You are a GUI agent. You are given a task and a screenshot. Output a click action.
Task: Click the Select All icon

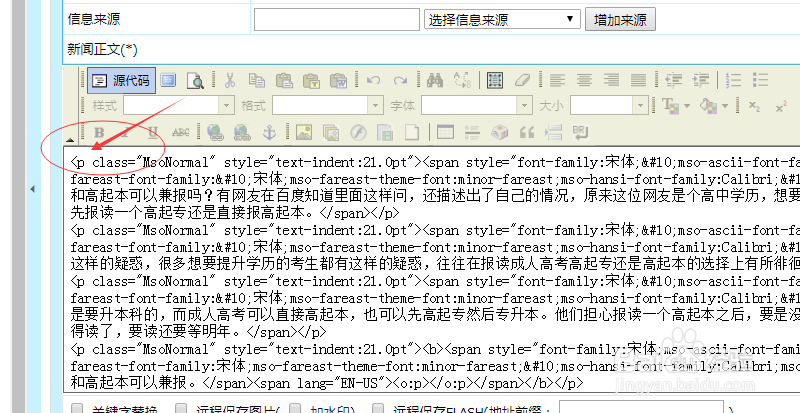tap(495, 80)
